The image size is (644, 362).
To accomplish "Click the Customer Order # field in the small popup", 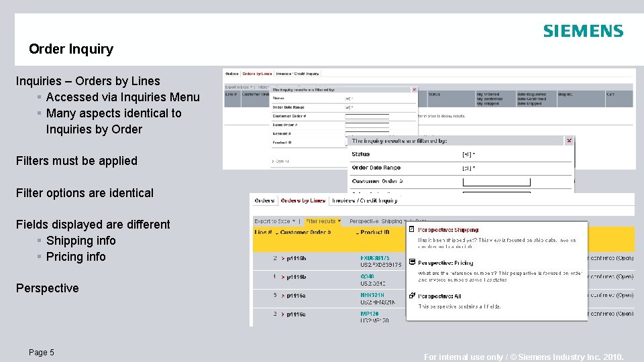I will (367, 117).
